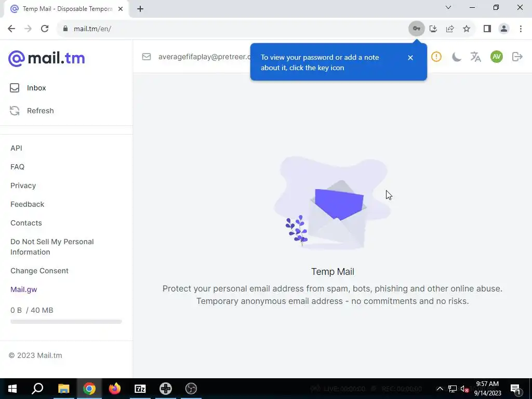Screen dimensions: 532x399
Task: Dismiss the password tooltip bubble
Action: [x=410, y=58]
